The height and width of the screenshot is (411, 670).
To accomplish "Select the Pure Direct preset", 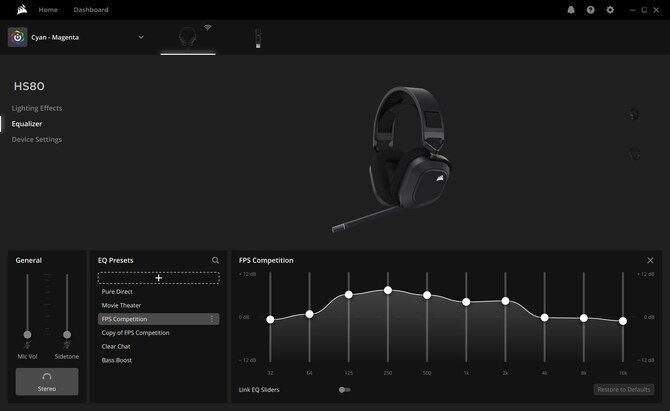I will pyautogui.click(x=159, y=292).
